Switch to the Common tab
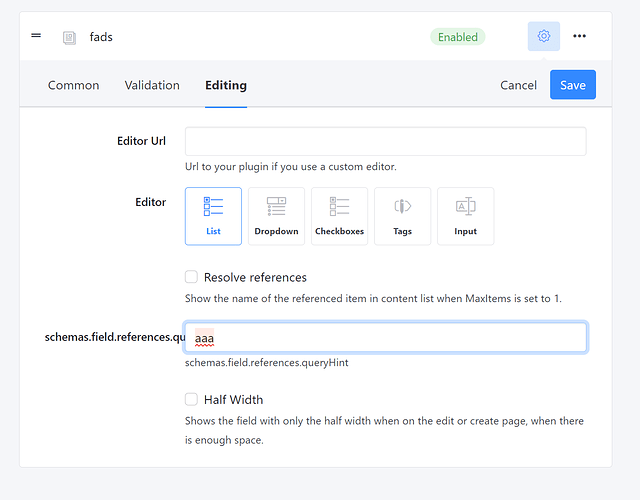640x500 pixels. [x=73, y=85]
